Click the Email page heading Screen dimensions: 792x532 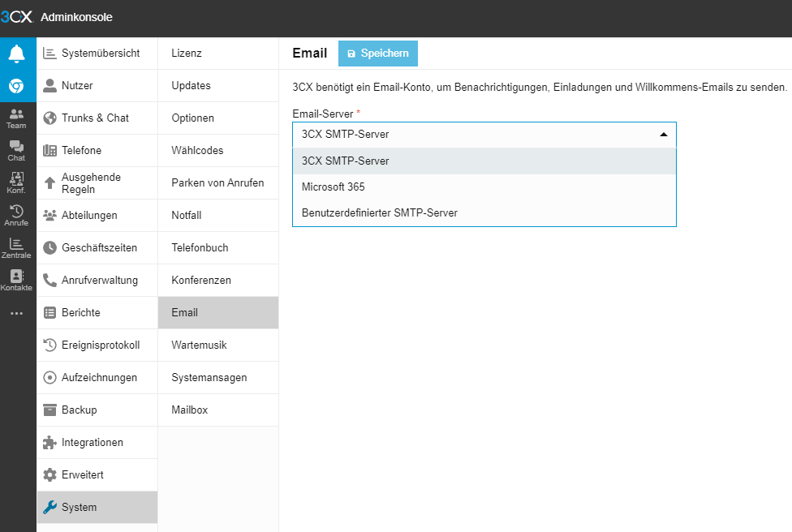[x=310, y=53]
